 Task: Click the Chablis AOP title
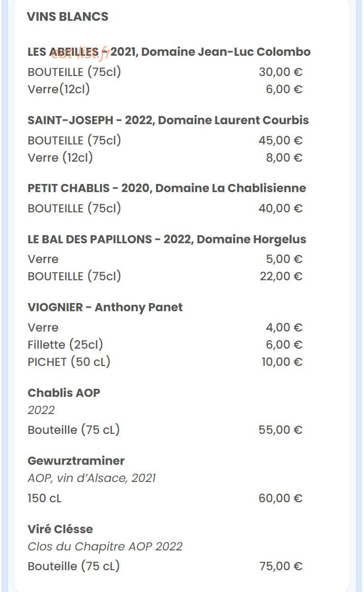(x=64, y=393)
